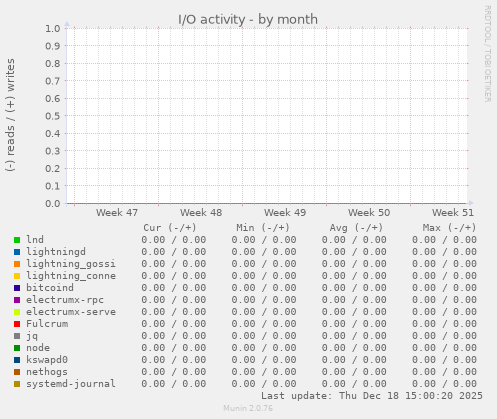This screenshot has width=497, height=419.
Task: Click the 'Week 50' axis label
Action: tap(369, 213)
